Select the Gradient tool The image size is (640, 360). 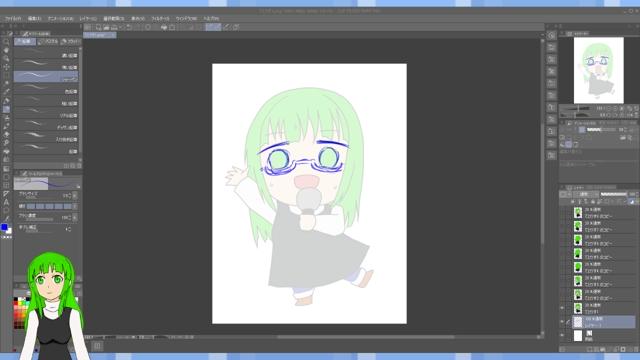tap(6, 168)
